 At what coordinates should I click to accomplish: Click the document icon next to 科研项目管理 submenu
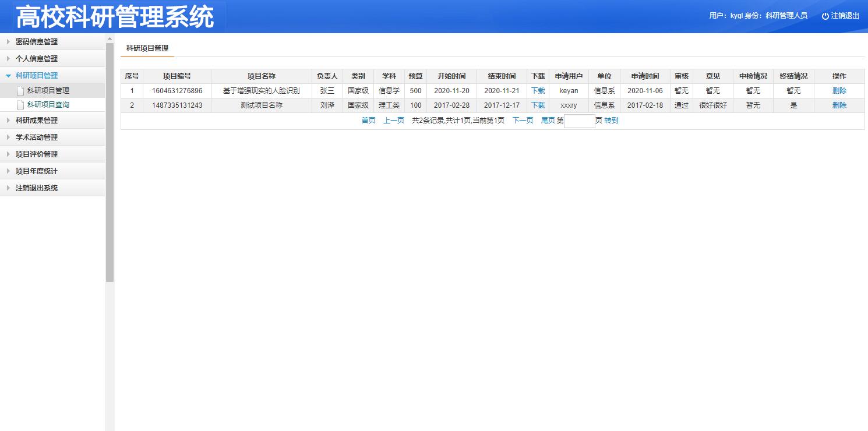click(x=20, y=91)
